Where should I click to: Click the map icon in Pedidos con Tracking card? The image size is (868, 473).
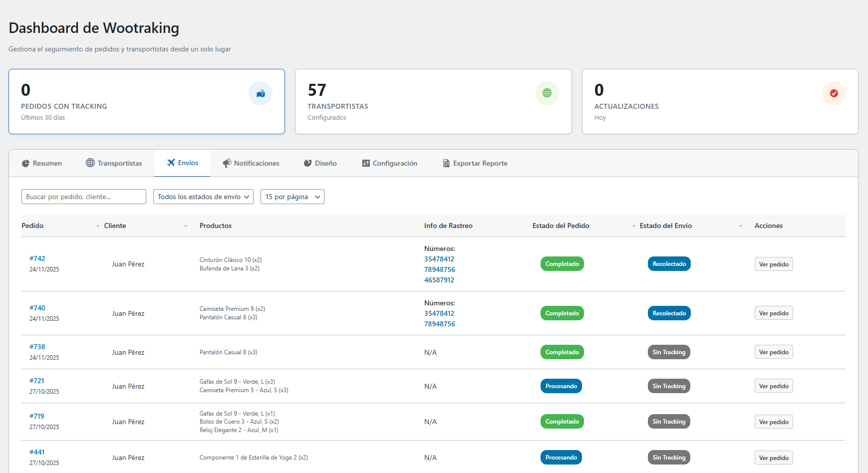[261, 93]
